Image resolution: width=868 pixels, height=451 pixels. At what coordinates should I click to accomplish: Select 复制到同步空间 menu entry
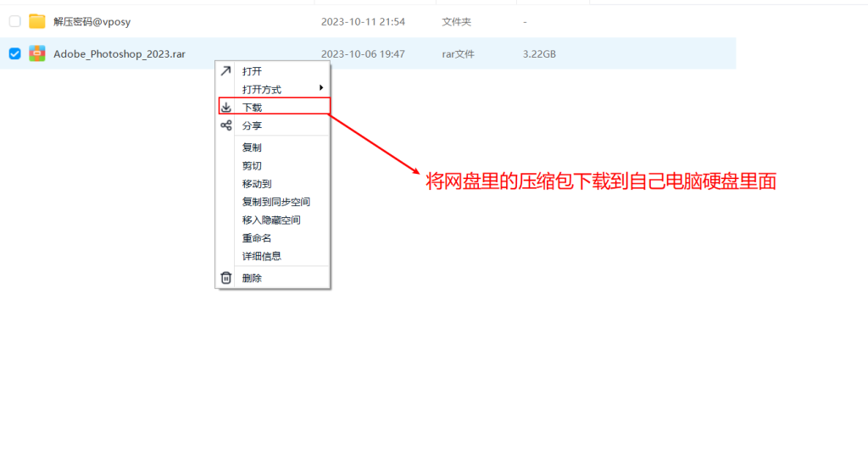(x=276, y=202)
